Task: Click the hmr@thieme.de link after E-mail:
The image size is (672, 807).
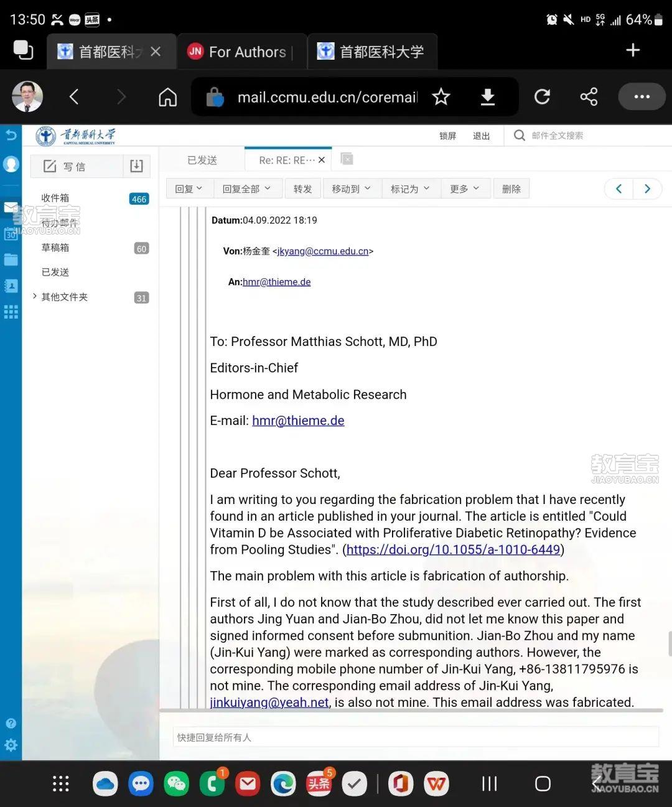Action: point(298,421)
